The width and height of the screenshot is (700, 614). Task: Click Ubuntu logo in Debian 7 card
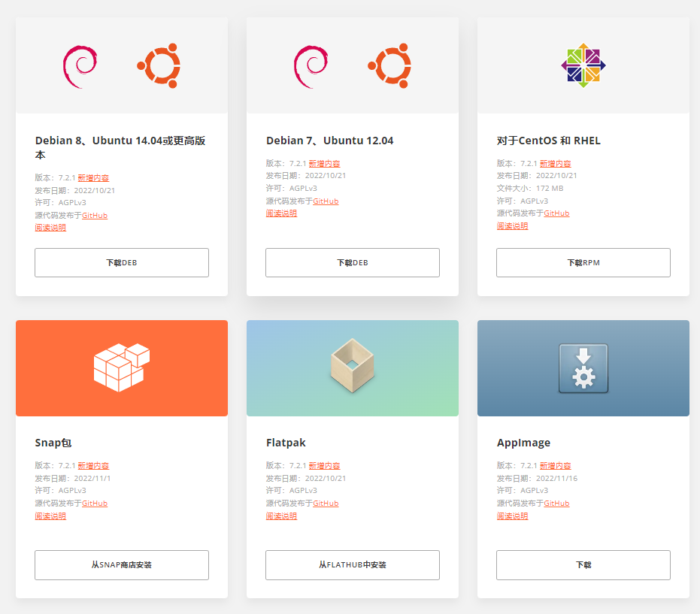coord(389,65)
